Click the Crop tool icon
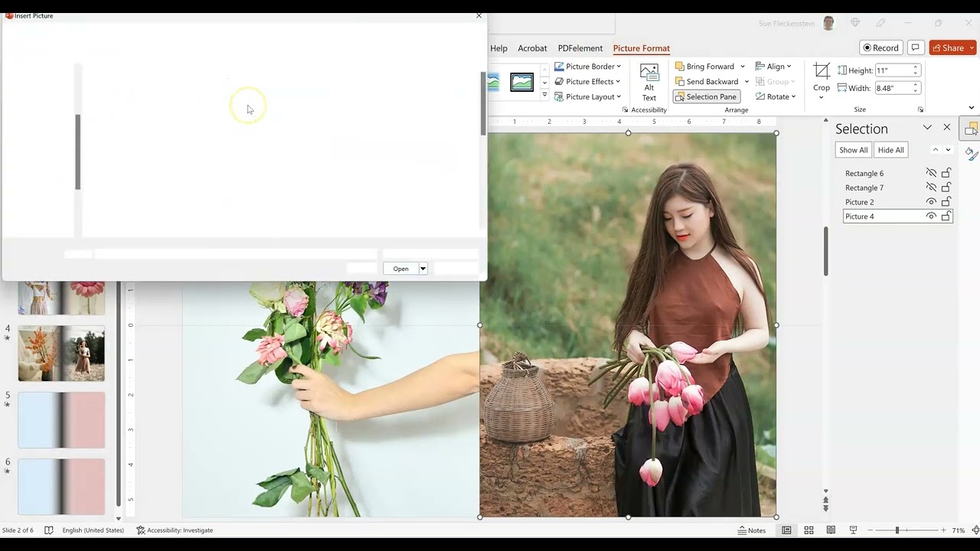Image resolution: width=980 pixels, height=551 pixels. 822,71
